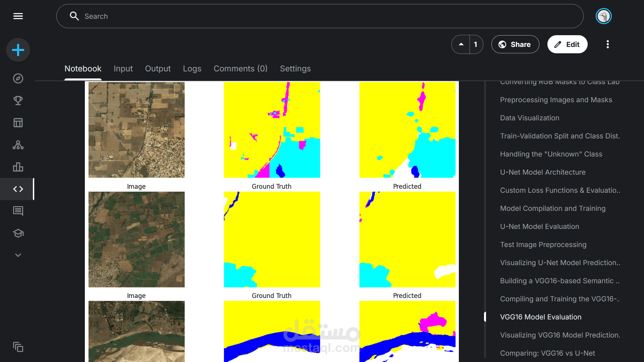The image size is (644, 362).
Task: Switch to the Logs tab
Action: click(x=192, y=69)
